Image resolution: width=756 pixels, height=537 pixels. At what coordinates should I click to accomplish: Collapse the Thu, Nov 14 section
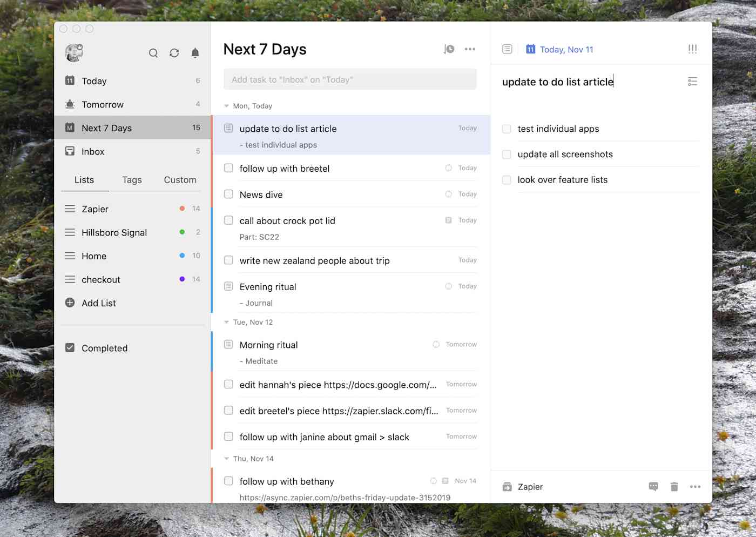(226, 459)
